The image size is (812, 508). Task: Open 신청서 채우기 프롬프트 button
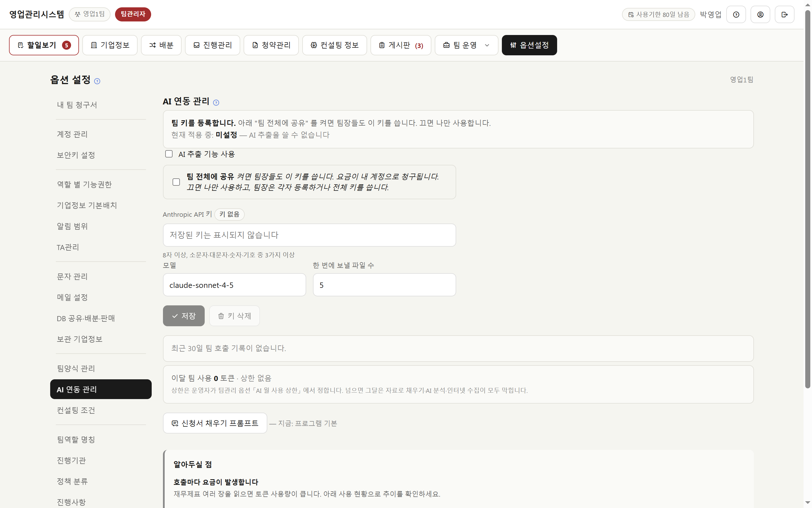tap(215, 423)
